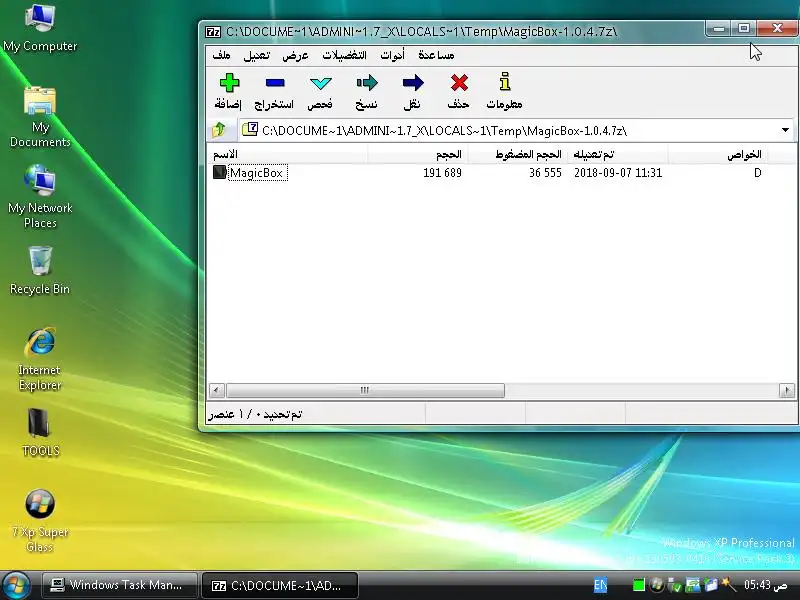The height and width of the screenshot is (600, 800).
Task: Sort by الحجم المضغوط (Packed Size) header
Action: coord(516,154)
